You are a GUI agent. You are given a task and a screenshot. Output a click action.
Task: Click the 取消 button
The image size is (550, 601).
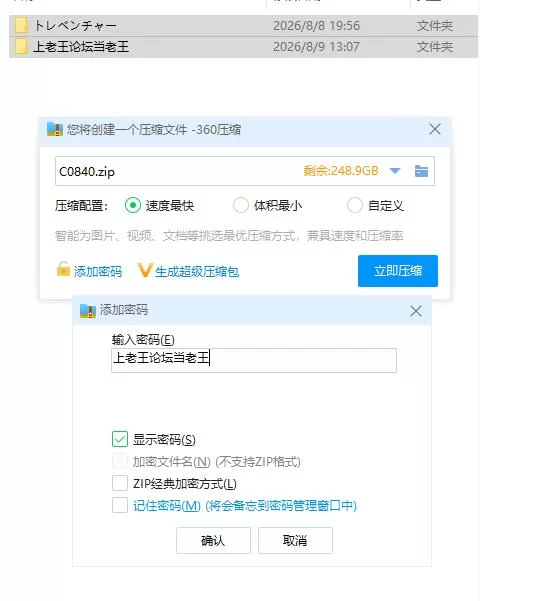click(x=295, y=540)
